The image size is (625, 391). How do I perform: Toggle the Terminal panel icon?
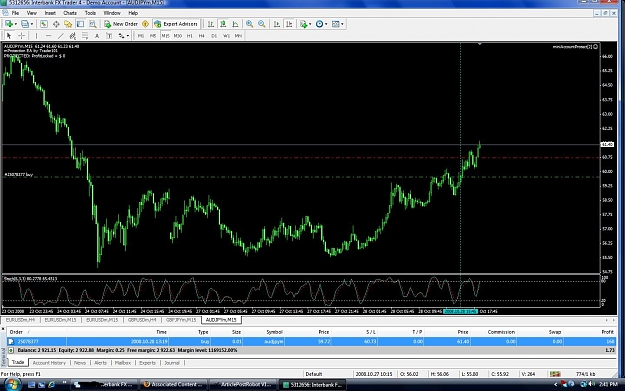81,24
